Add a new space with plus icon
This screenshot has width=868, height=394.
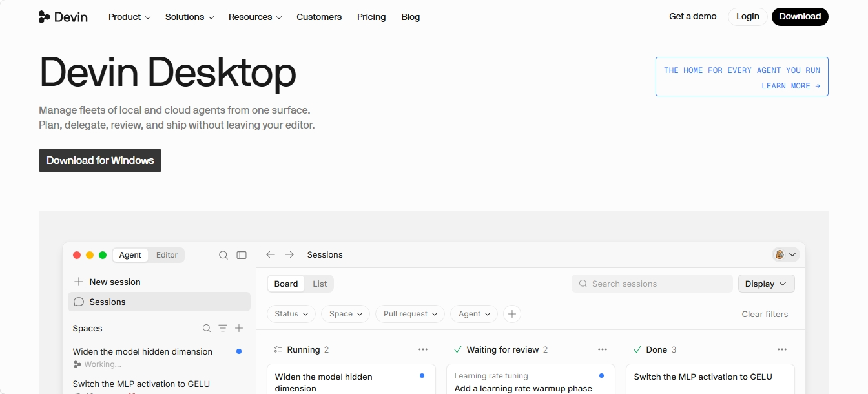[x=239, y=328]
